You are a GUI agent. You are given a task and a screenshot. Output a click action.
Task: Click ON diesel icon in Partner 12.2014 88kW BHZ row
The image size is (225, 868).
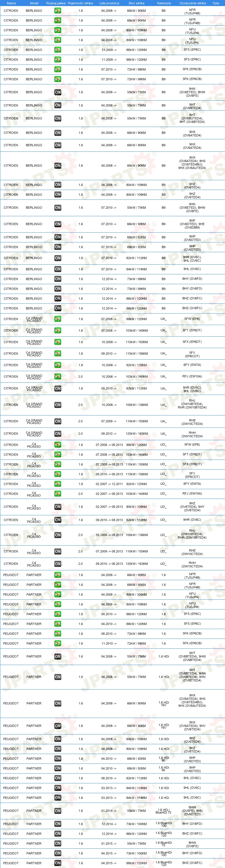pos(58,834)
